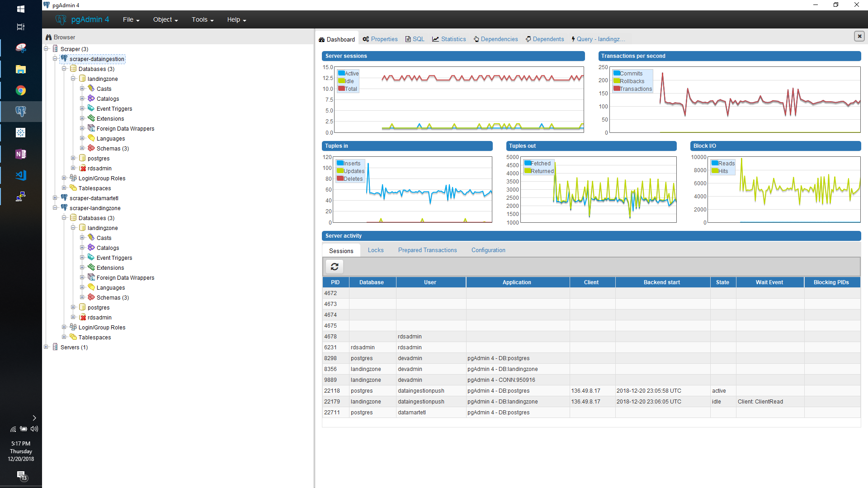The height and width of the screenshot is (488, 868).
Task: Open the Configuration tab link
Action: pos(488,250)
